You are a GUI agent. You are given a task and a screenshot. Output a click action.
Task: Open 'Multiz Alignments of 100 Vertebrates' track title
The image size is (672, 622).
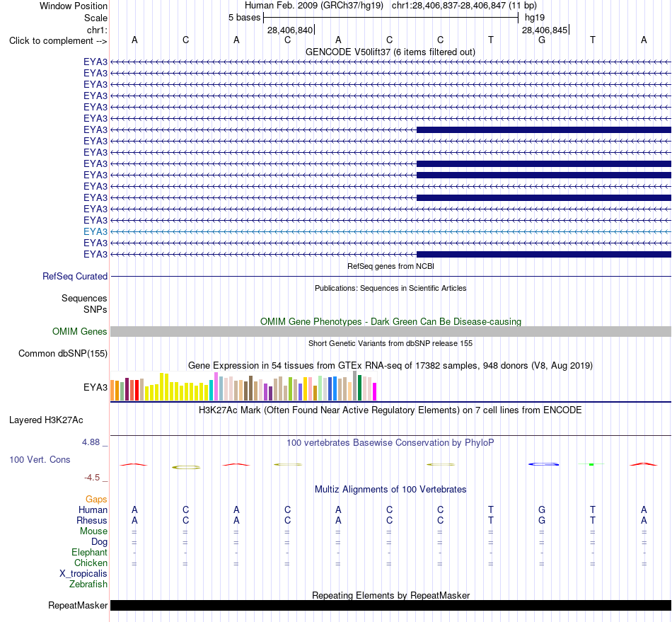click(x=390, y=490)
